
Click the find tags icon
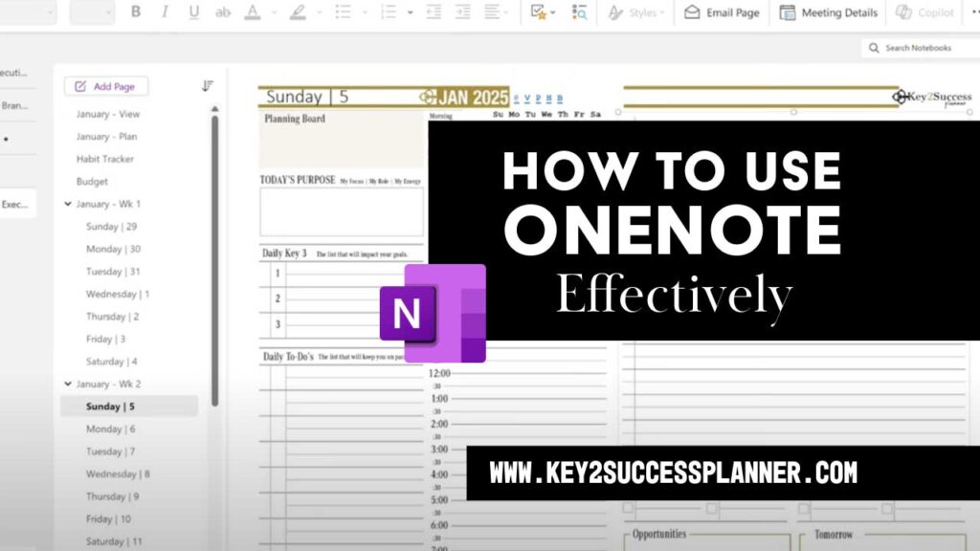click(579, 12)
